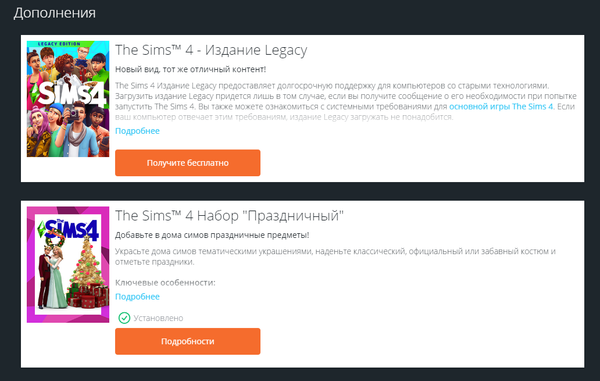The height and width of the screenshot is (381, 600).
Task: Click the couple in formal wear on cover
Action: tap(52, 276)
